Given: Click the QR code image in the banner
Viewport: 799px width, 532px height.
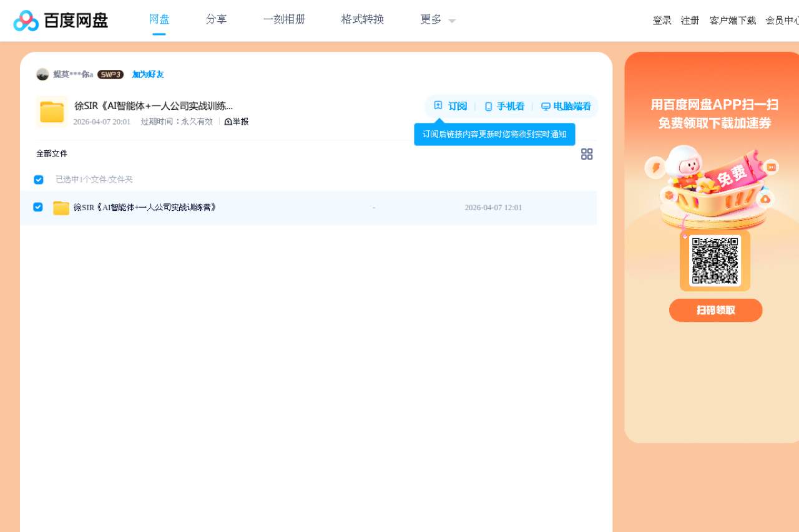Looking at the screenshot, I should pyautogui.click(x=714, y=260).
